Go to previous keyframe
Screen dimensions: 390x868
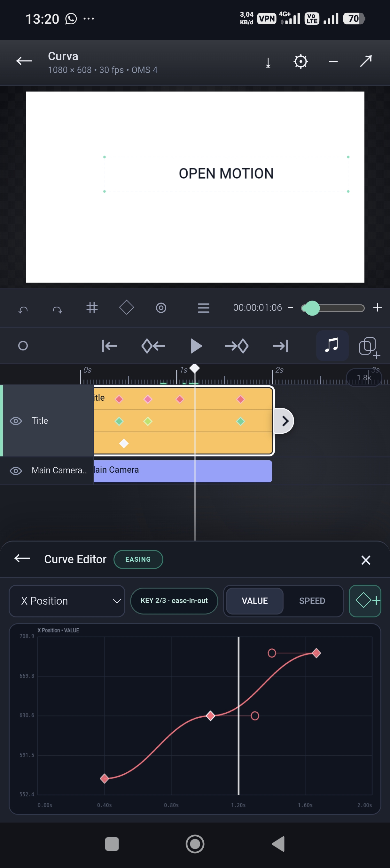153,346
